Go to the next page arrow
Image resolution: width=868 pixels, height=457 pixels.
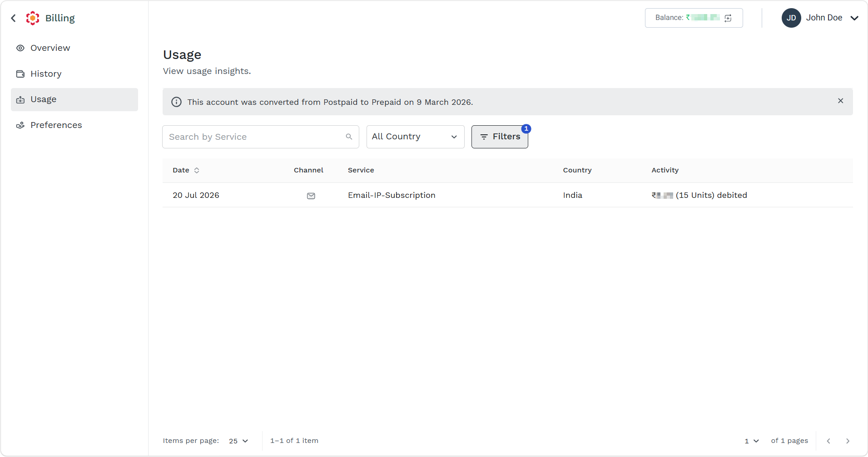[848, 441]
